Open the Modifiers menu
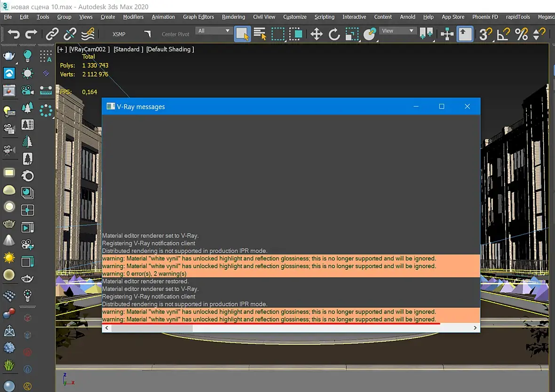The image size is (555, 392). click(133, 17)
